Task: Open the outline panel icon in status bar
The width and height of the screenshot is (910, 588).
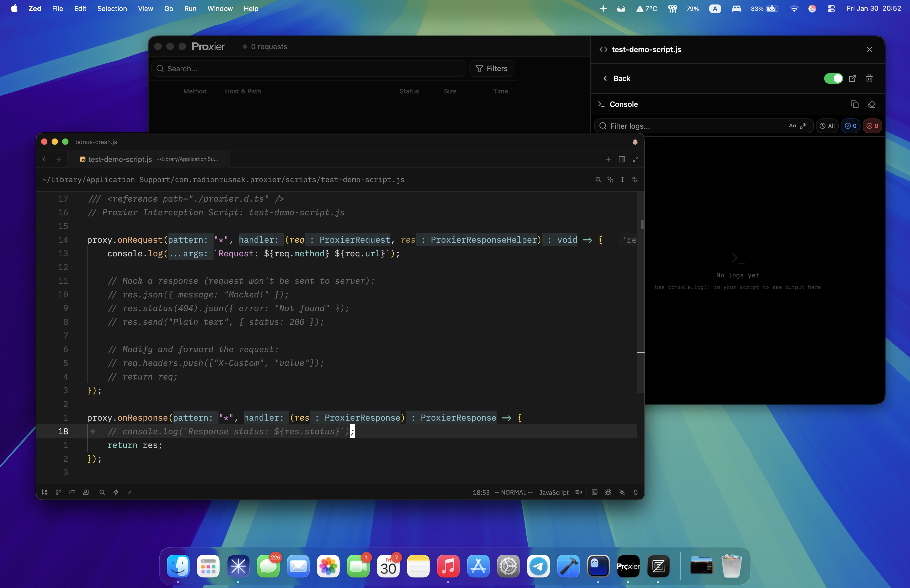Action: click(72, 492)
